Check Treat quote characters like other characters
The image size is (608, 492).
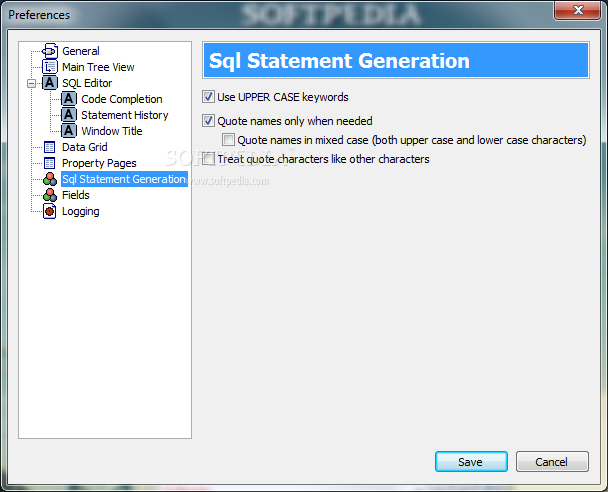(208, 159)
